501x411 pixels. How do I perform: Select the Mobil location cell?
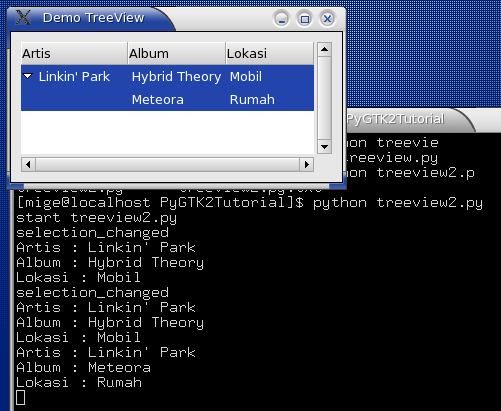tap(246, 77)
